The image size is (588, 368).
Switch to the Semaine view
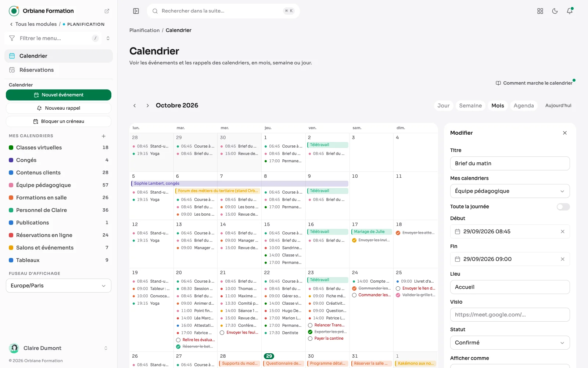pos(470,106)
